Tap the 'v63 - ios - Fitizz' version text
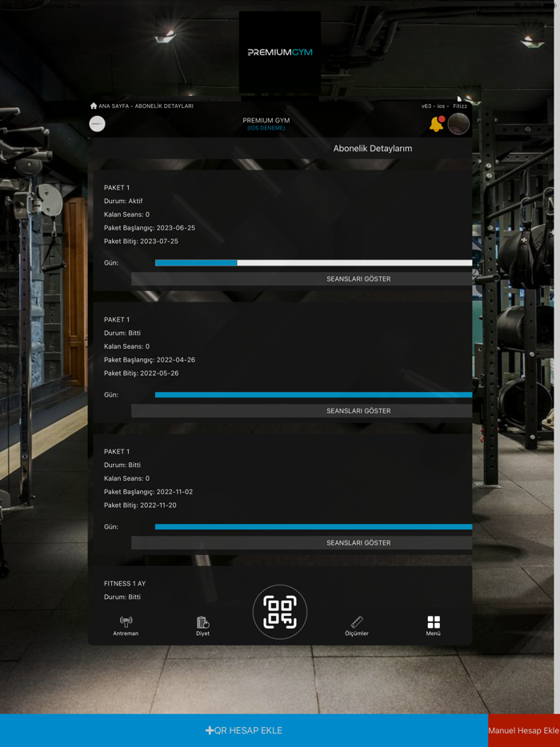 [444, 106]
